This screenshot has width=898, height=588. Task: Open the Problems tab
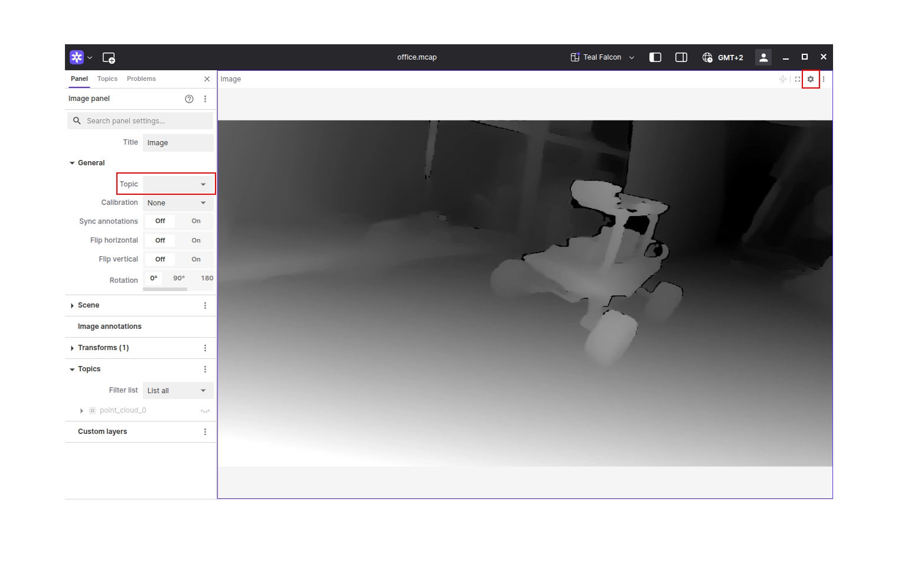coord(141,79)
